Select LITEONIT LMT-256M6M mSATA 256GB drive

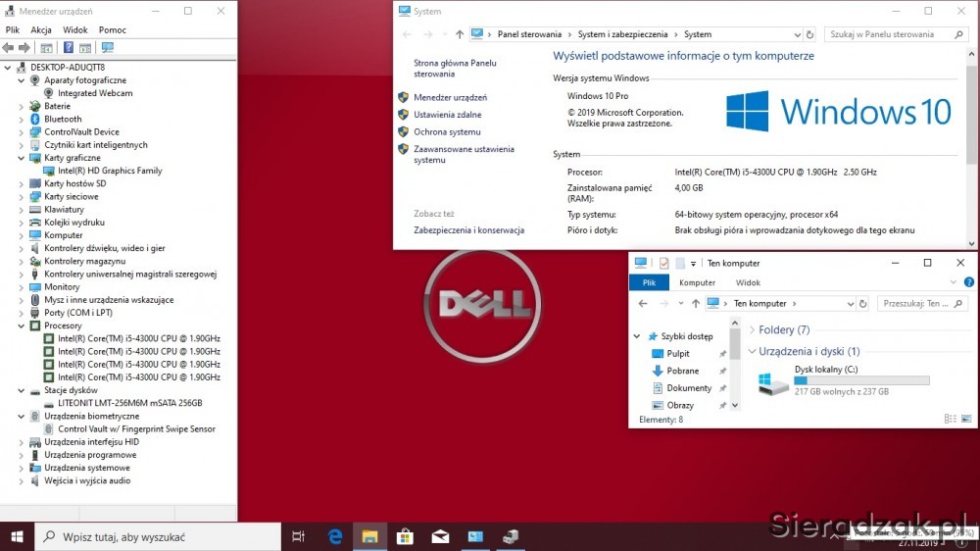130,403
